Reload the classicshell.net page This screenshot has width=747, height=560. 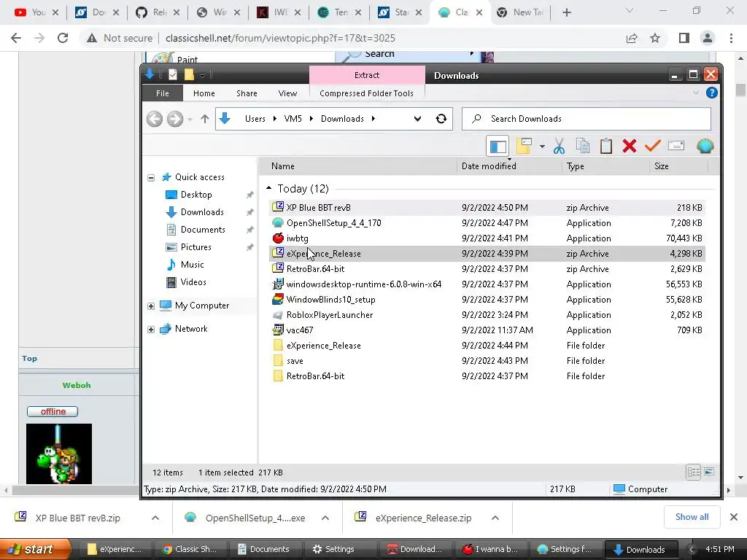point(63,38)
